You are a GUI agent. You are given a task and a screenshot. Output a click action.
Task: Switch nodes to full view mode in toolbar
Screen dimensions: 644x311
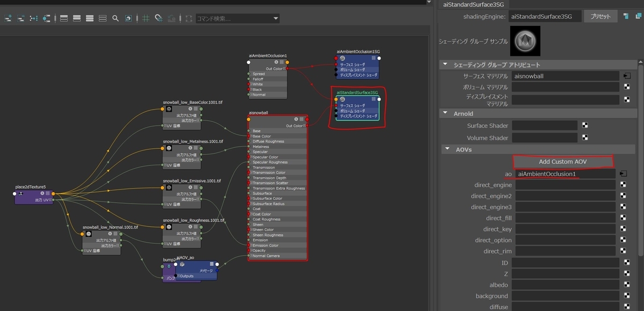90,18
